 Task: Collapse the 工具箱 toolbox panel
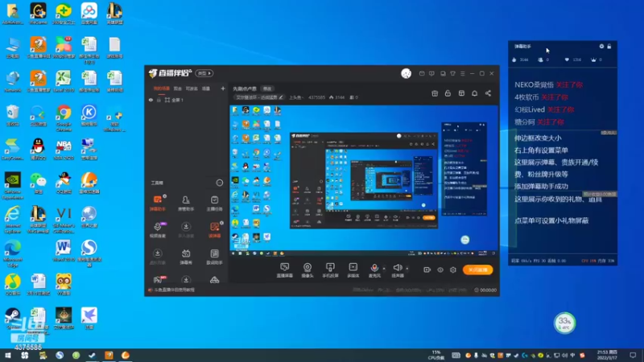[x=219, y=183]
